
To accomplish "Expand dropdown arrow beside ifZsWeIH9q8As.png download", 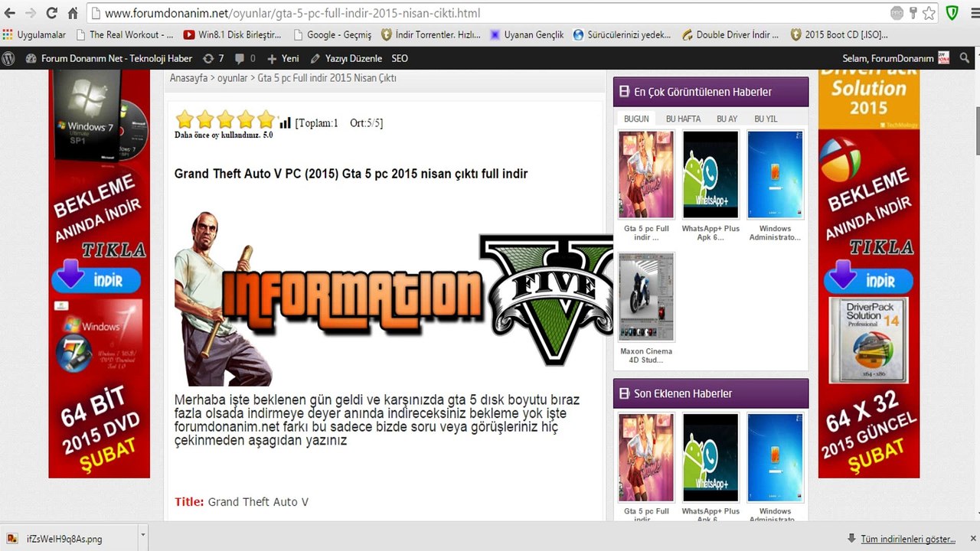I will tap(142, 539).
